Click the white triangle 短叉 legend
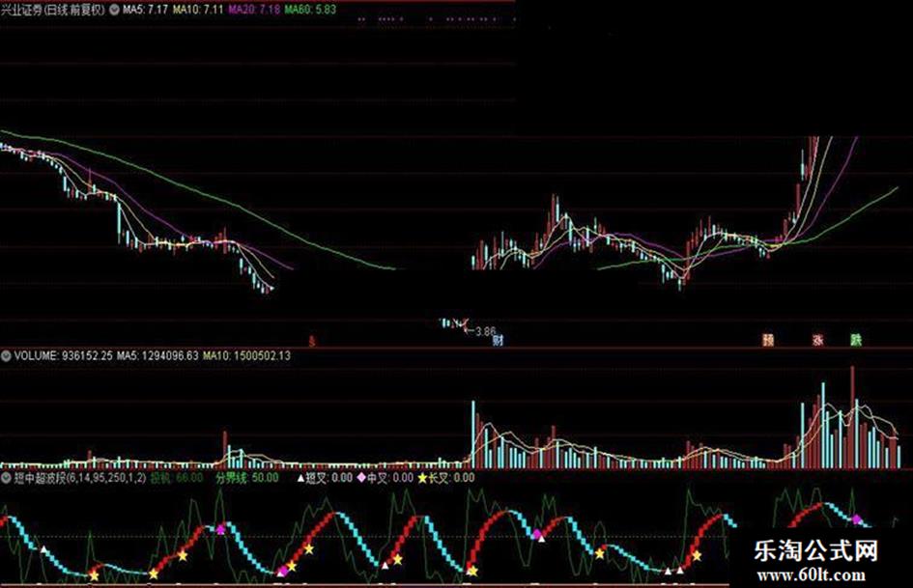 pos(325,478)
